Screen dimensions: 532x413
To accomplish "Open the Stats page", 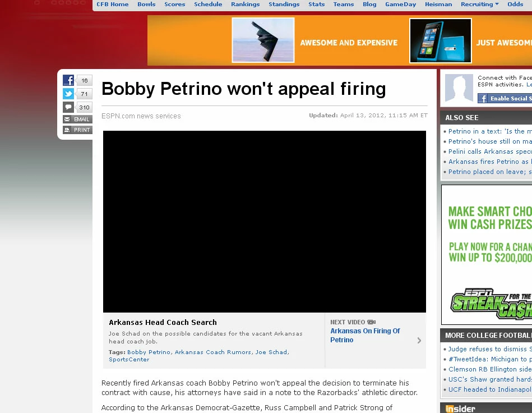I will 316,4.
